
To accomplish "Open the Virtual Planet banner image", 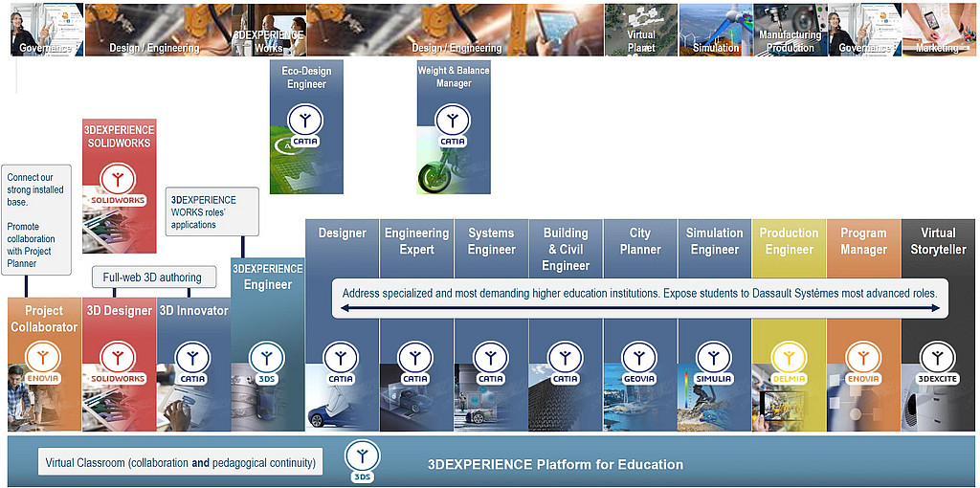I will 641,30.
